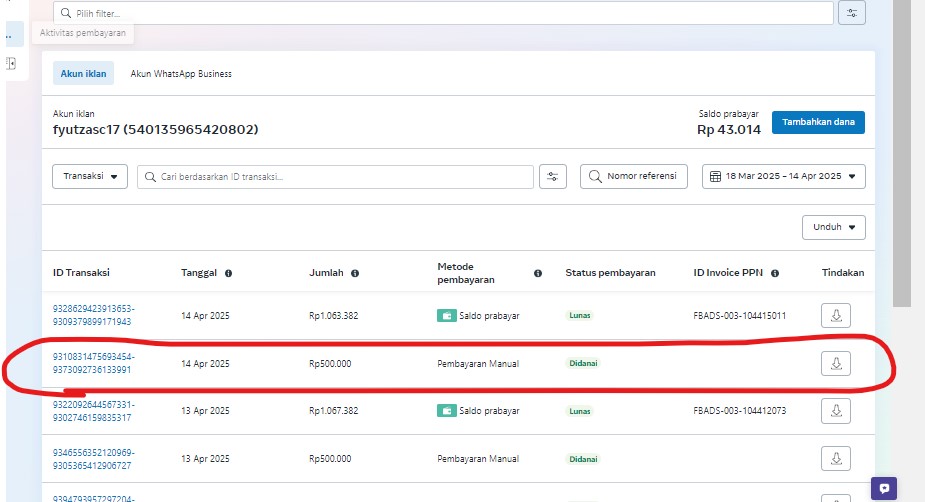
Task: Open the date range 18 Mar – 14 Apr picker
Action: pos(783,176)
